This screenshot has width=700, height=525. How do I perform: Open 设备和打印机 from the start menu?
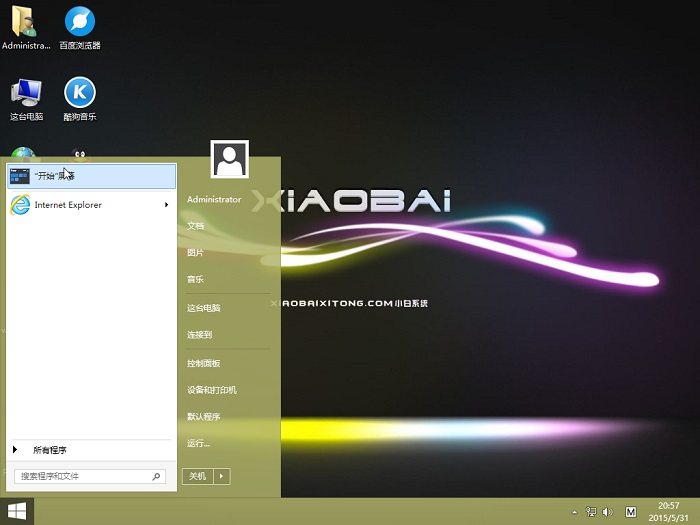[212, 390]
